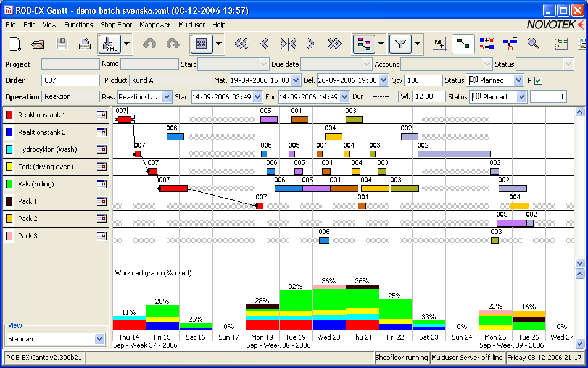Viewport: 588px width, 368px height.
Task: Open the Help menu
Action: point(218,25)
